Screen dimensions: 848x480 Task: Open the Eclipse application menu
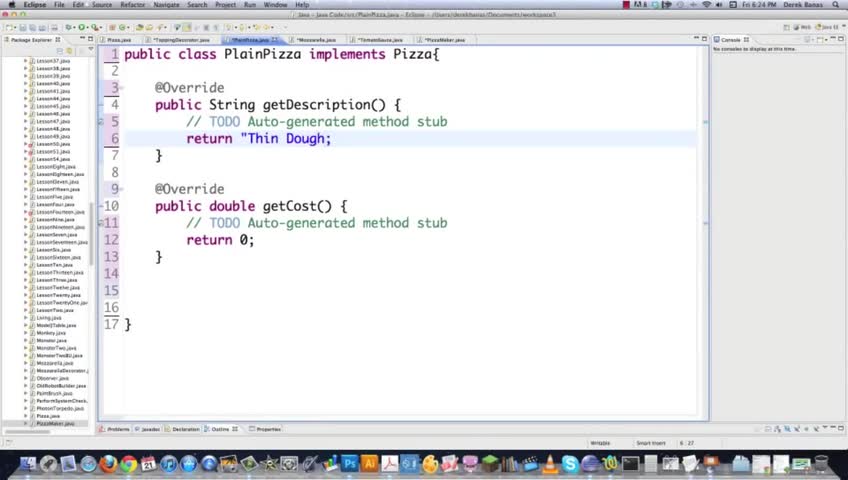click(35, 4)
